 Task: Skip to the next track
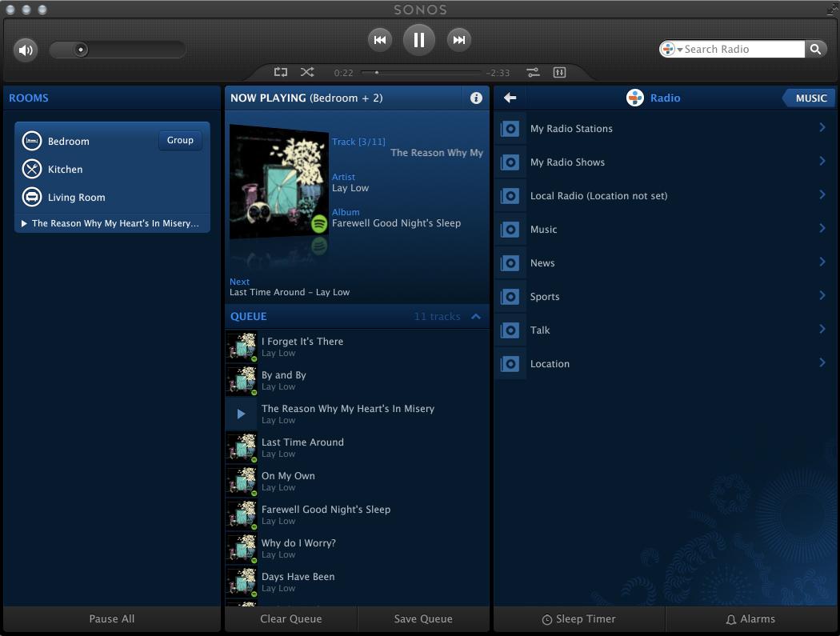click(x=458, y=40)
